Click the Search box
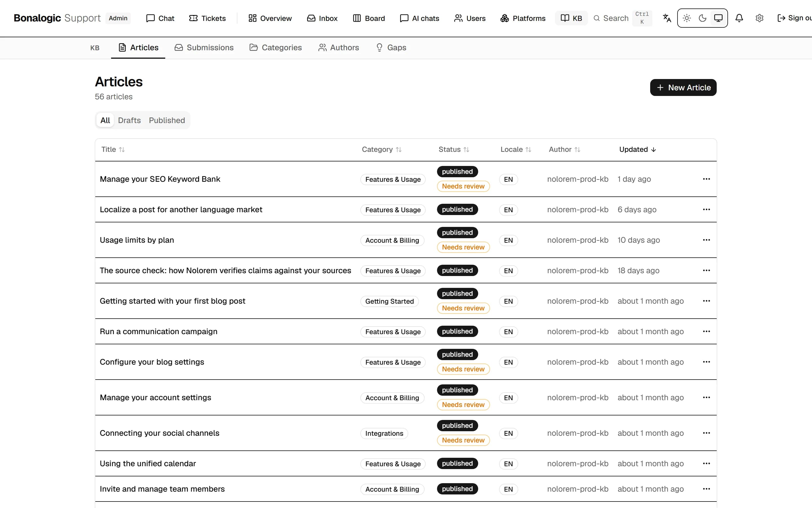Viewport: 812px width, 508px height. click(x=623, y=18)
